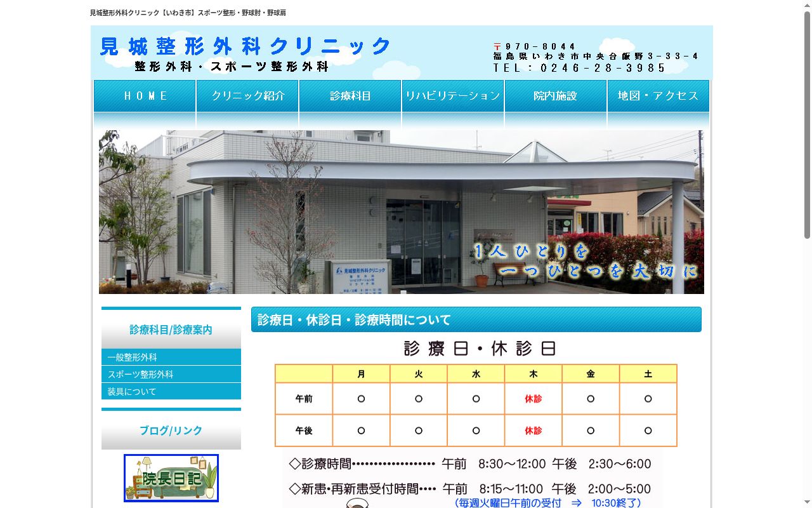Open the リハビリテーション navigation tab
The image size is (812, 508).
point(453,96)
